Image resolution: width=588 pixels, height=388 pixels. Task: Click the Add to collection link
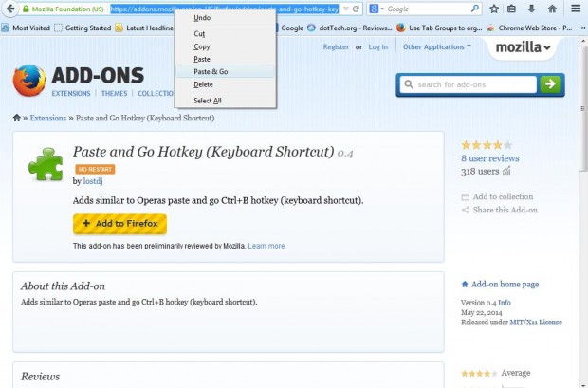[x=503, y=196]
